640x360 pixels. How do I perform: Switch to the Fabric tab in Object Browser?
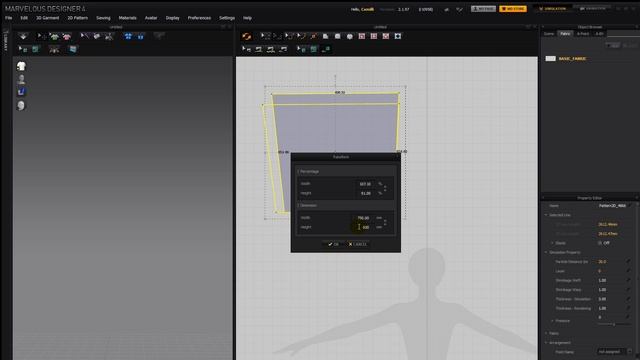pyautogui.click(x=565, y=34)
